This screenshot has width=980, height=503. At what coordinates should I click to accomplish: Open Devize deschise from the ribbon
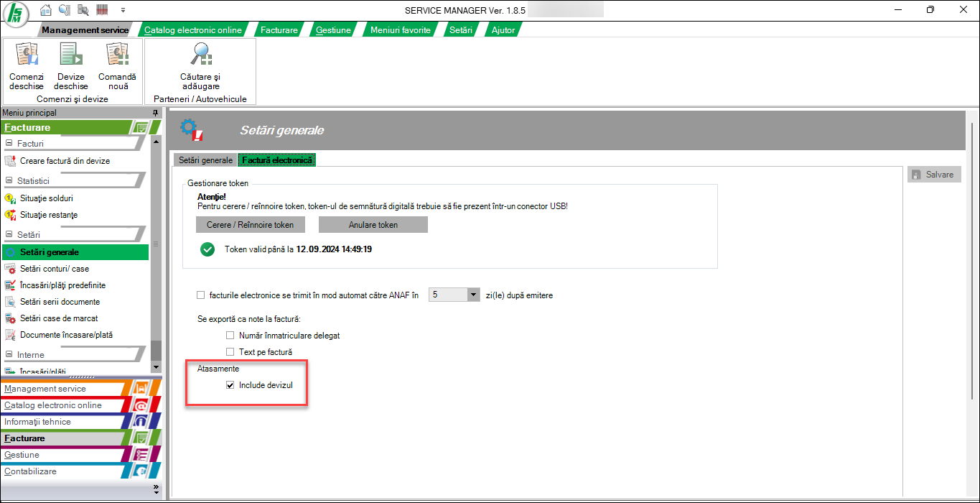click(70, 66)
